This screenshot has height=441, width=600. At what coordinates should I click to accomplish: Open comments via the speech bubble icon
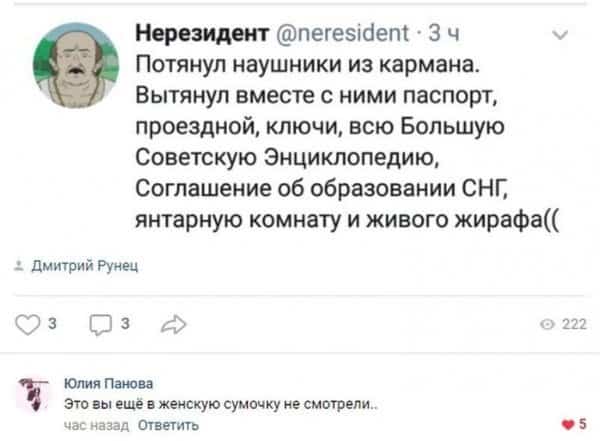[101, 325]
